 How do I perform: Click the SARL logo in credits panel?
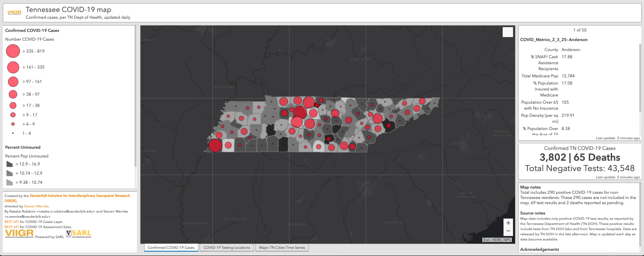(79, 234)
